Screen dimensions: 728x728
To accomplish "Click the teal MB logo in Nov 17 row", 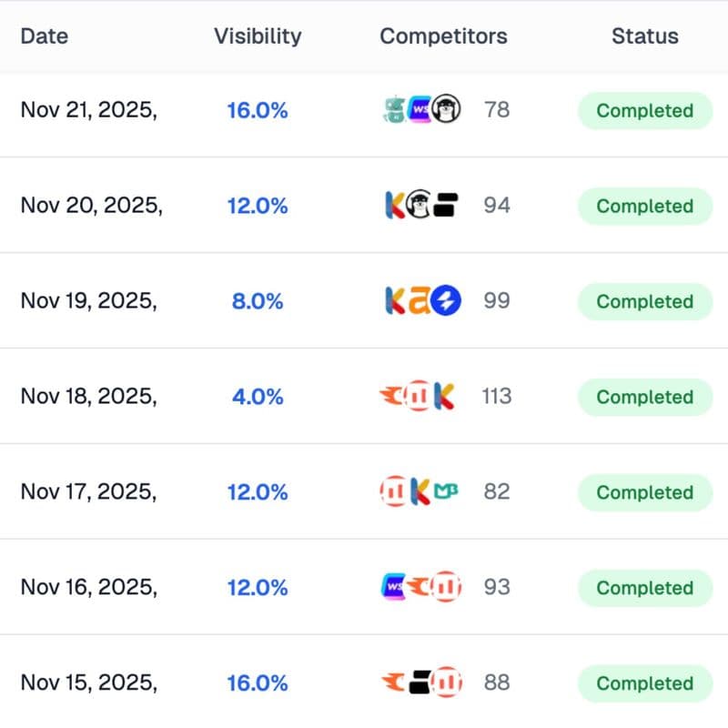I will (x=446, y=491).
